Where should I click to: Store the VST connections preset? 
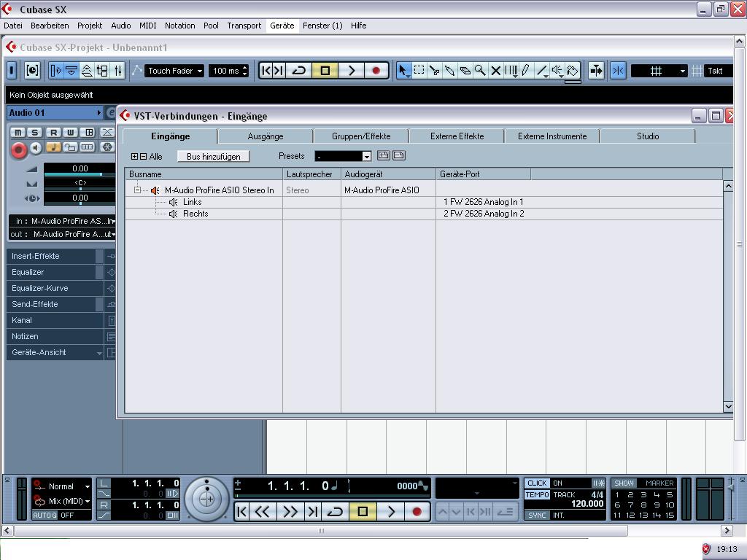tap(384, 155)
